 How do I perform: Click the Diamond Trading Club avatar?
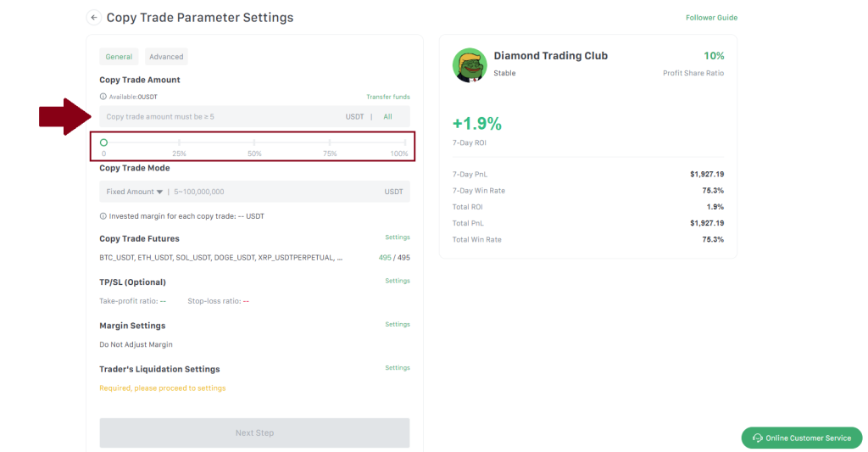pos(469,65)
